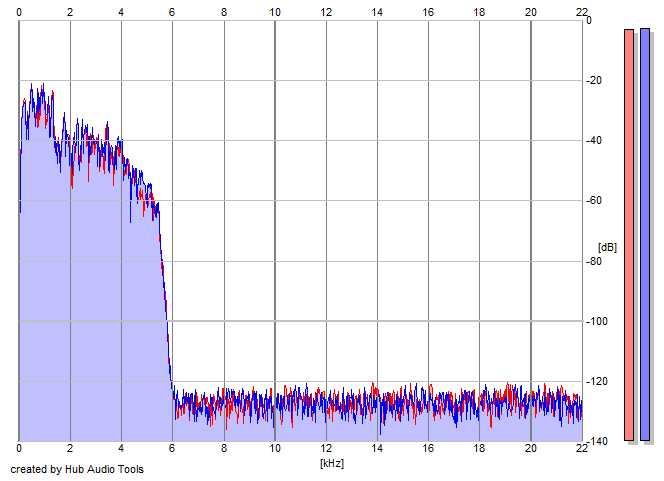The width and height of the screenshot is (664, 481).
Task: Click the -80 dB scale label
Action: pos(594,261)
